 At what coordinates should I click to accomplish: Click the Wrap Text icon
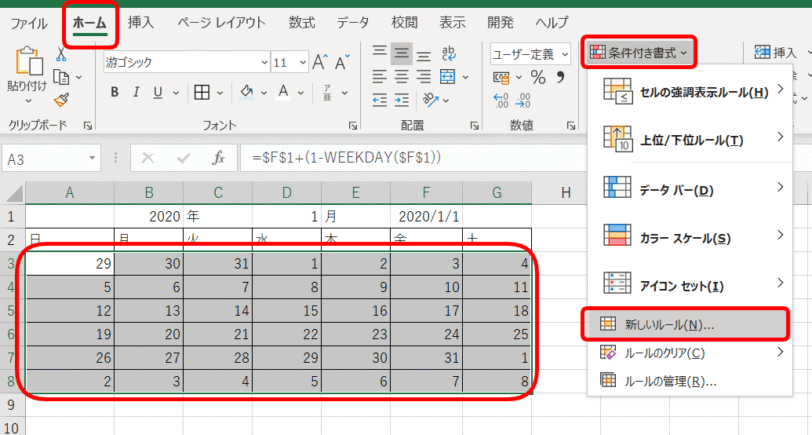tap(448, 53)
